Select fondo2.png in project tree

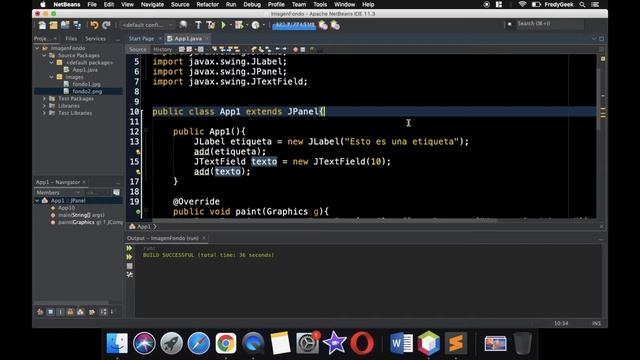[87, 91]
